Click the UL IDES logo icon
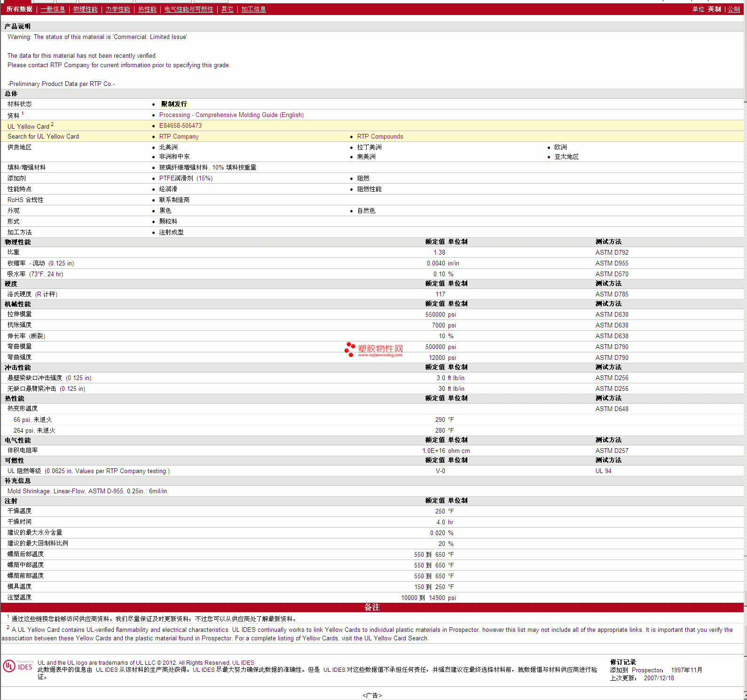This screenshot has width=747, height=700. [18, 666]
